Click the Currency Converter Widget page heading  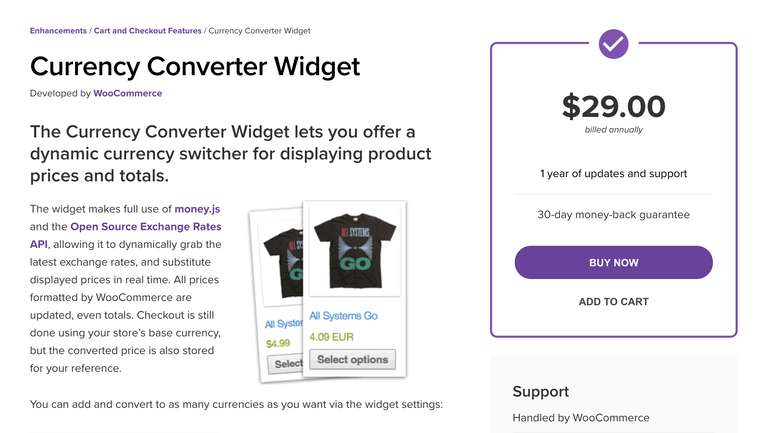click(x=194, y=66)
